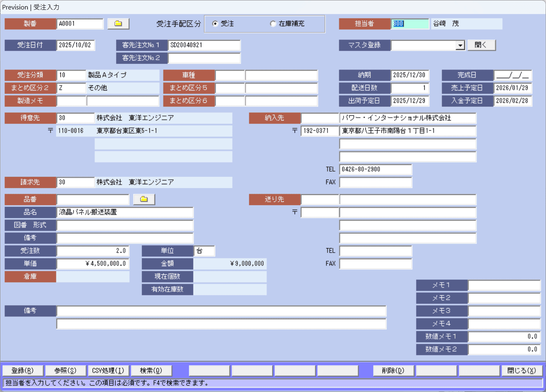Expand the マスタ登録 dropdown arrow
The width and height of the screenshot is (546, 392).
(x=460, y=45)
